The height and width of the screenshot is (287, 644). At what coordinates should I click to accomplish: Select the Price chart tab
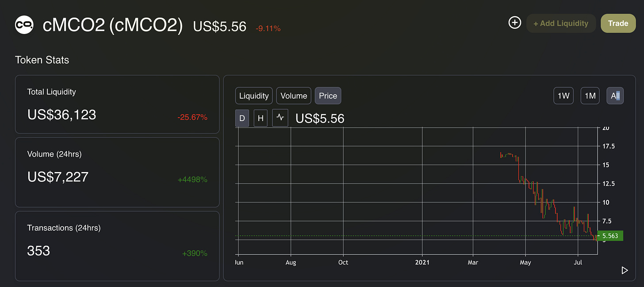(x=328, y=96)
